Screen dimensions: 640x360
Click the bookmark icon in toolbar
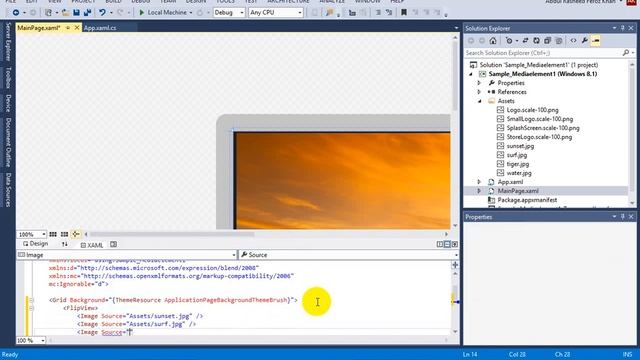[x=404, y=13]
